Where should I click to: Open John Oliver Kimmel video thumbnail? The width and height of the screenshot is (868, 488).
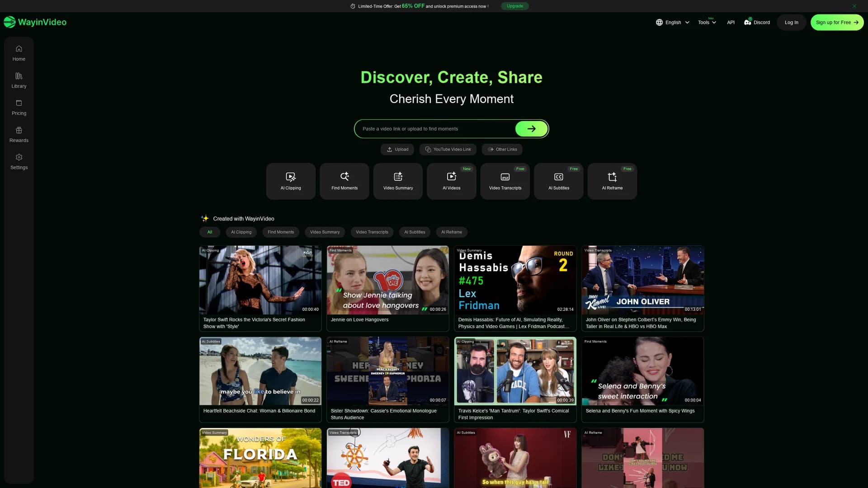pos(643,280)
